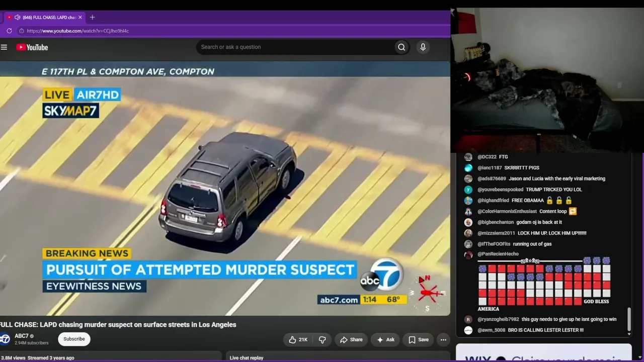
Task: Like the video with thumbs up
Action: pos(298,340)
